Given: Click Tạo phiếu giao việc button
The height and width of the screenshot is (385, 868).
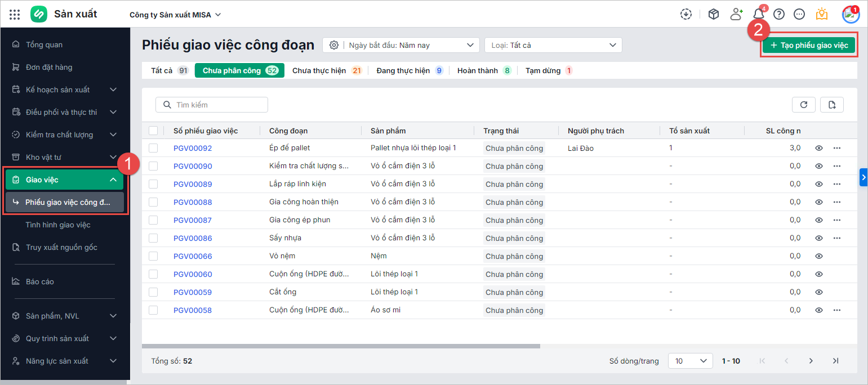Looking at the screenshot, I should [x=809, y=45].
